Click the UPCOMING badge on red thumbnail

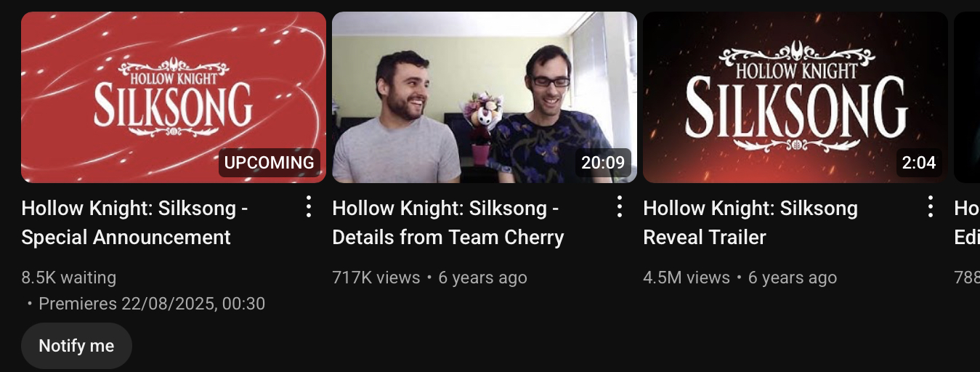tap(270, 163)
